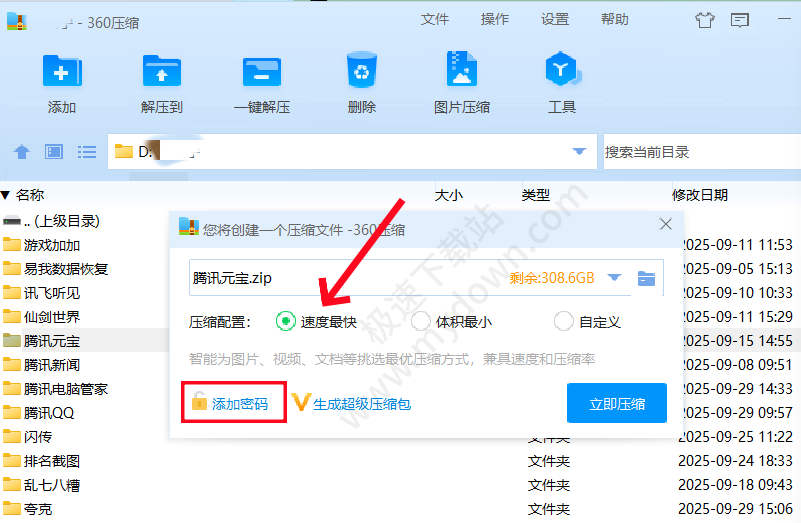Select the 体积最小 radio option
The height and width of the screenshot is (523, 801).
(x=420, y=321)
